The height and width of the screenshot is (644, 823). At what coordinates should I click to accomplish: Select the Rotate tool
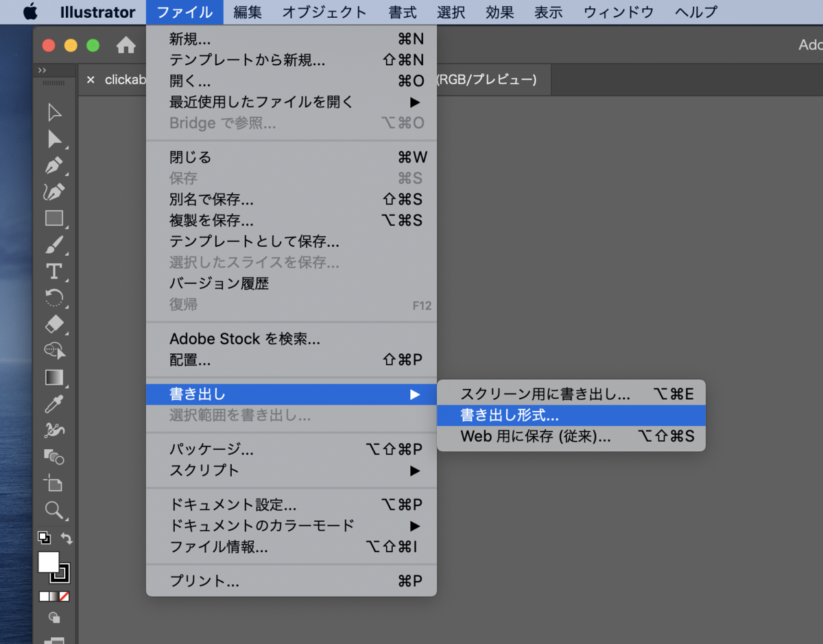54,298
